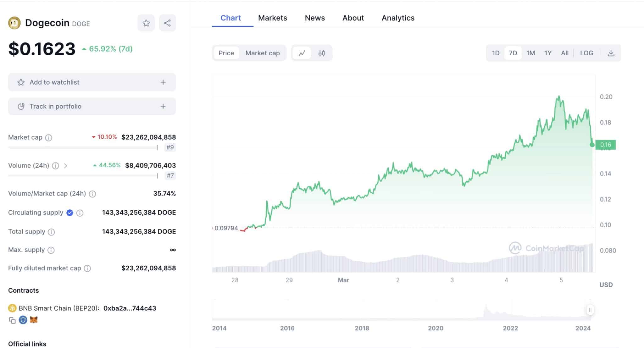
Task: Click plus icon on Add to watchlist
Action: click(163, 82)
